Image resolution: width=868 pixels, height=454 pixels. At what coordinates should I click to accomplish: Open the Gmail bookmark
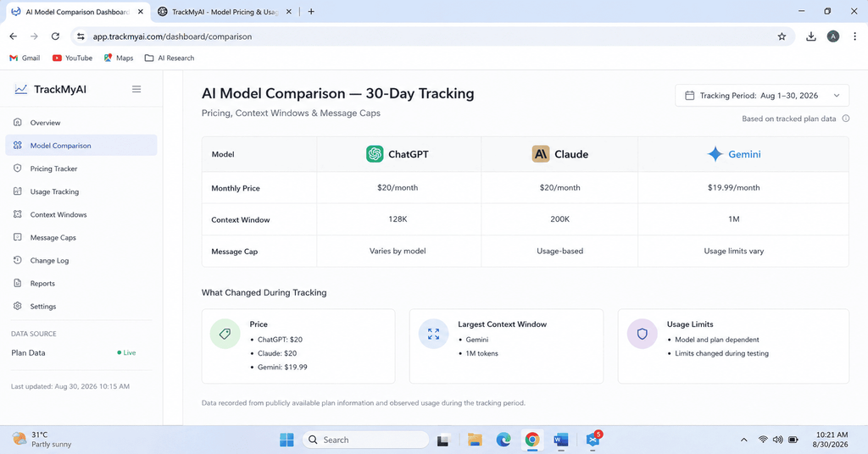pos(25,58)
